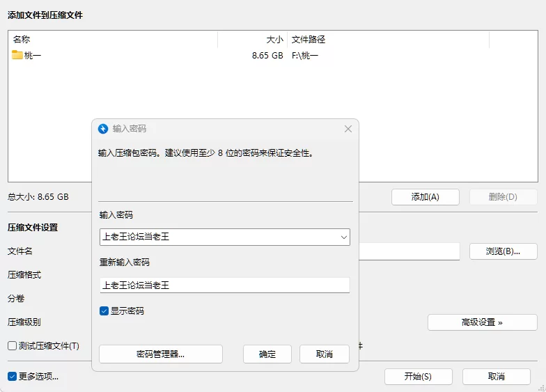Click the 添加(A) button

click(425, 197)
